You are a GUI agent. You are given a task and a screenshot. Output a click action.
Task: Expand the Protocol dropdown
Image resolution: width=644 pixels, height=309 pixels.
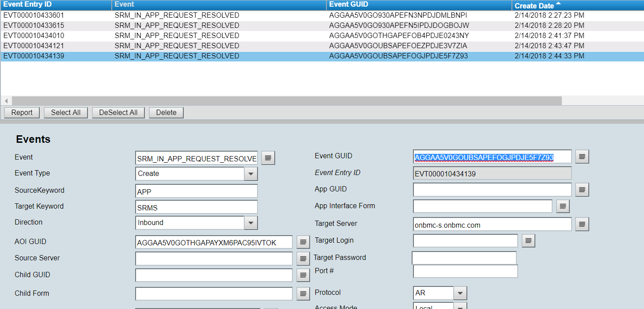point(460,293)
